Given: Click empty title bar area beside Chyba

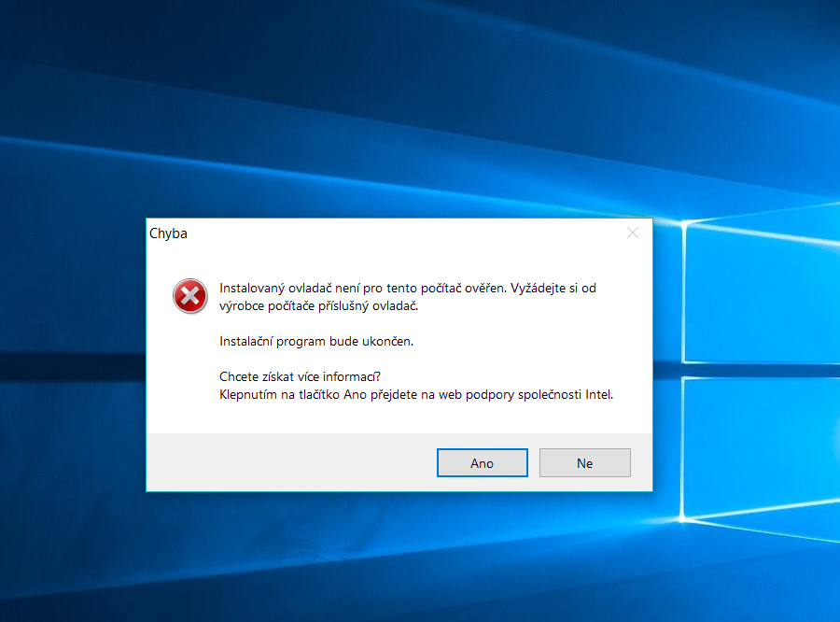Looking at the screenshot, I should pyautogui.click(x=392, y=233).
